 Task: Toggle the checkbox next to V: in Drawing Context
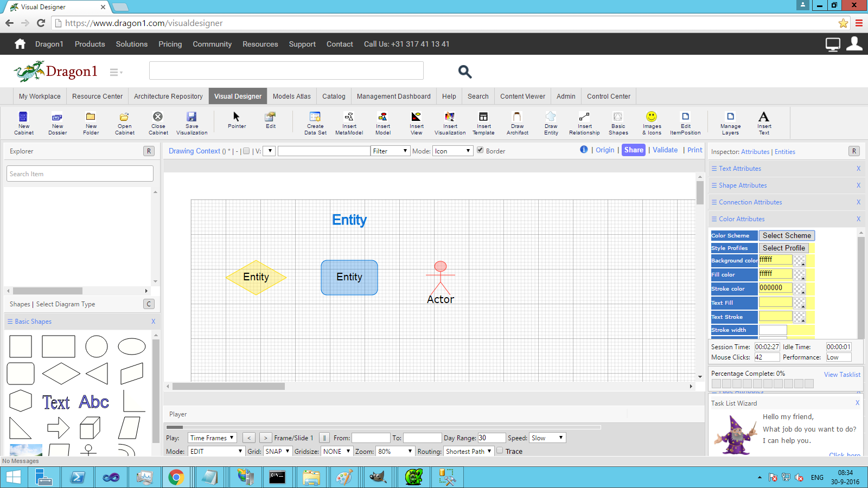[x=246, y=151]
